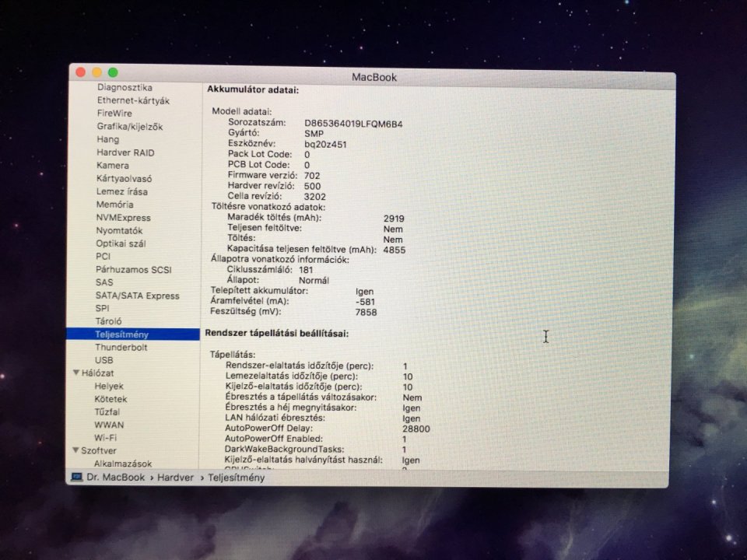Image resolution: width=747 pixels, height=560 pixels.
Task: Click the computer icon in path bar
Action: tap(77, 477)
